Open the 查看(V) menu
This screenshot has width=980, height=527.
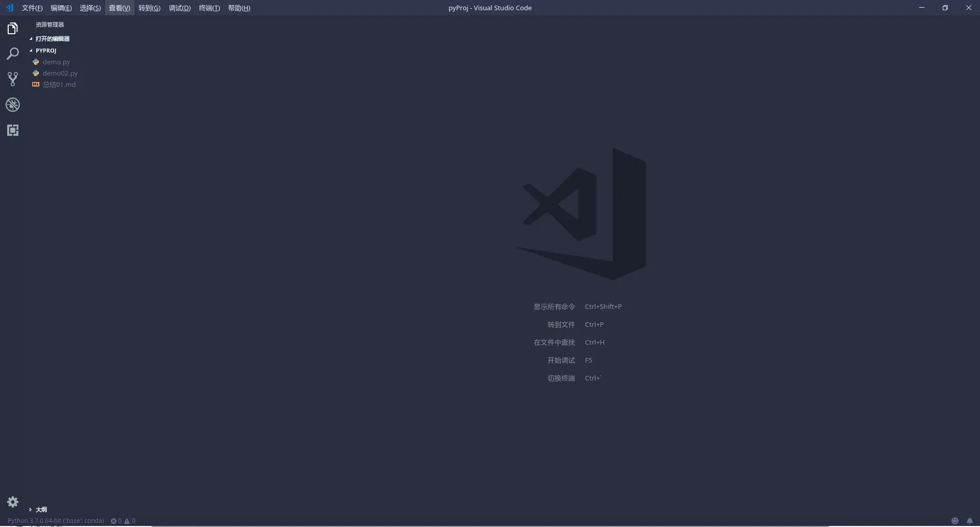coord(119,8)
